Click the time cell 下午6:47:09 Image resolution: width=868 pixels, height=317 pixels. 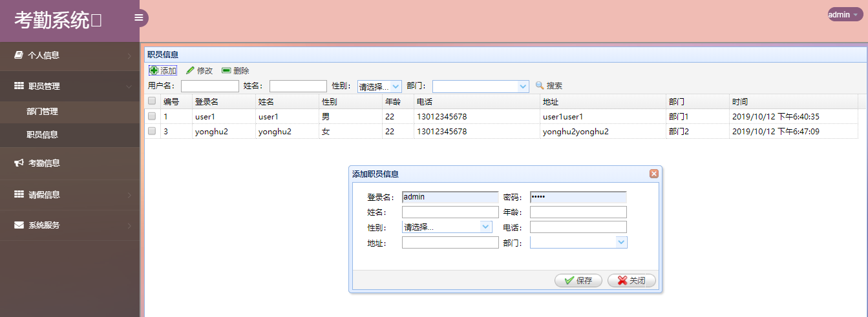pyautogui.click(x=793, y=132)
